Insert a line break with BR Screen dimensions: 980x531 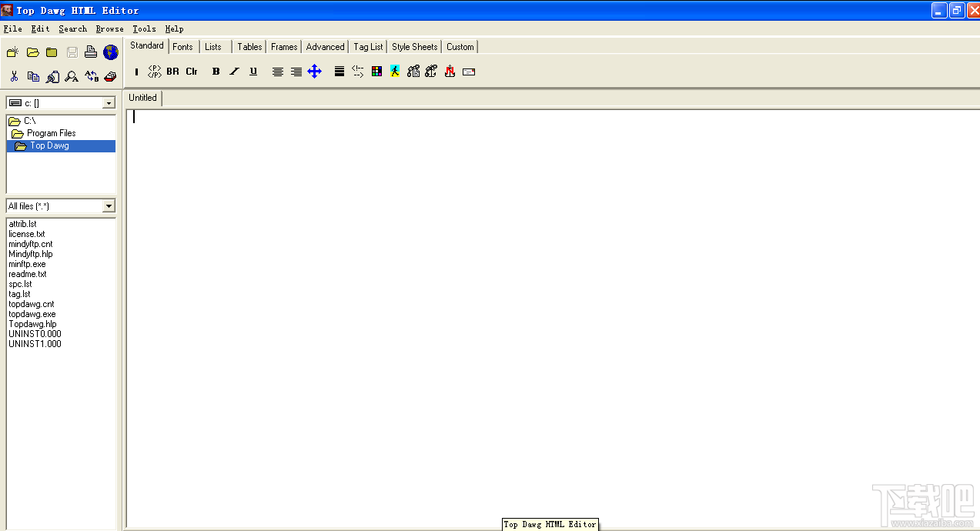tap(172, 72)
